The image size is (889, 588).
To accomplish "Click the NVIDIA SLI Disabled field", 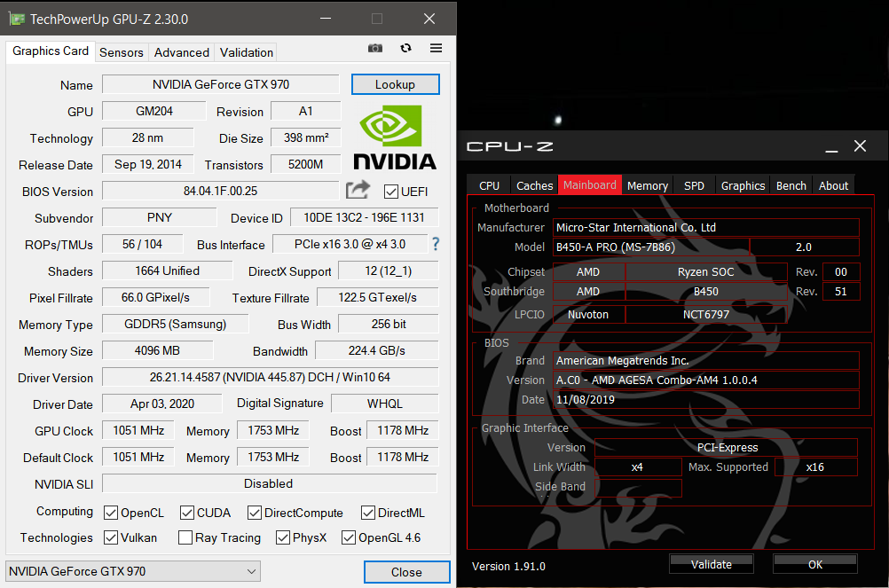I will tap(269, 483).
